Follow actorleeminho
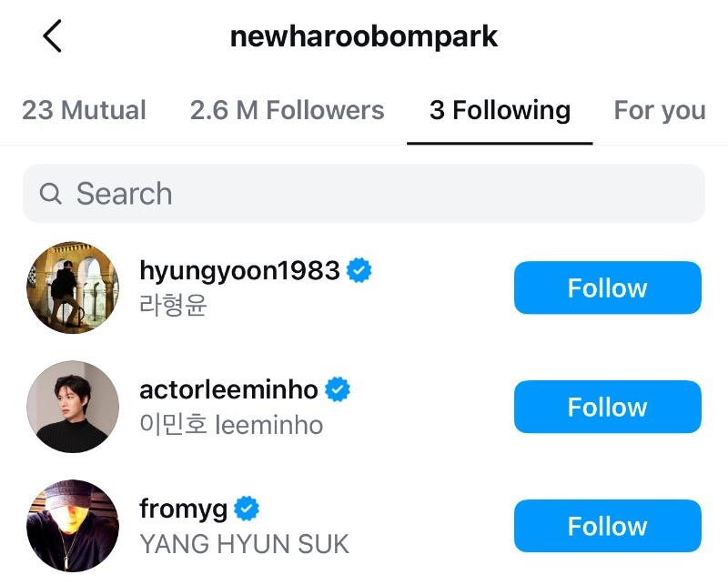The image size is (728, 585). [607, 407]
